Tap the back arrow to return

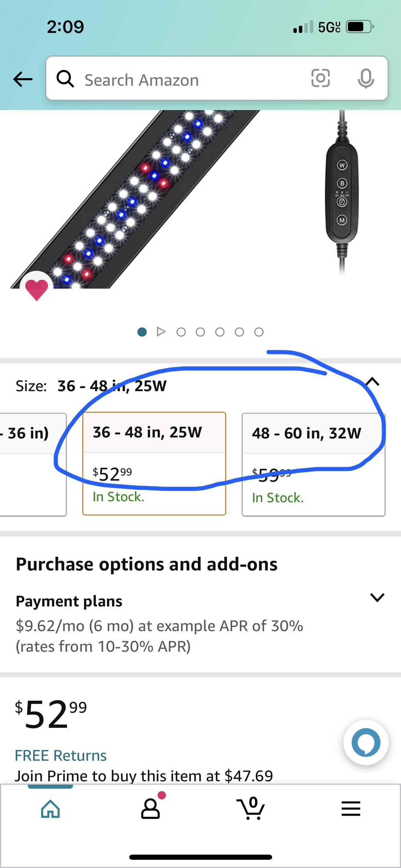point(22,79)
